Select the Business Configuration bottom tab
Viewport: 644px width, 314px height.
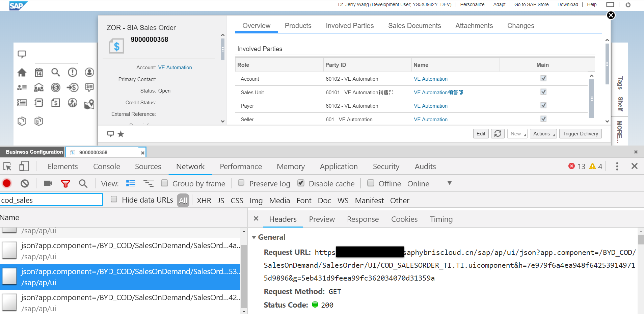click(32, 152)
